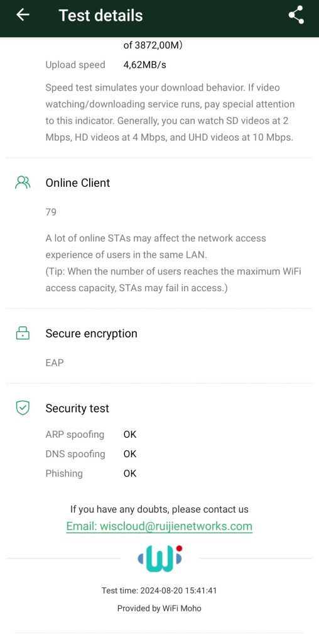The image size is (319, 644).
Task: Tap the back arrow icon
Action: pos(23,15)
